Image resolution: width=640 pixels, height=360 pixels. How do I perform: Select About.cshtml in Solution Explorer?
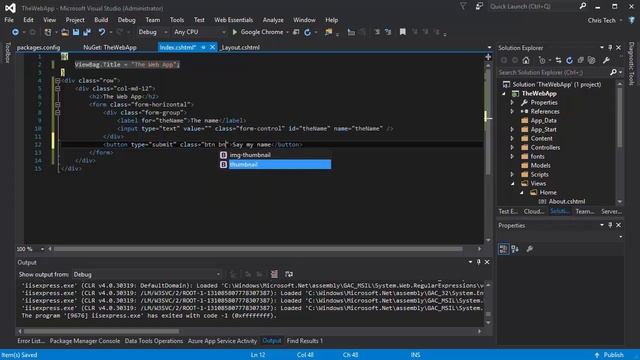[567, 201]
